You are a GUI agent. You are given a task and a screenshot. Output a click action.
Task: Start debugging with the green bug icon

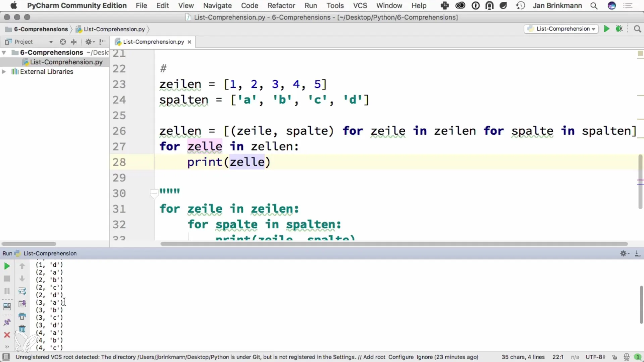619,29
